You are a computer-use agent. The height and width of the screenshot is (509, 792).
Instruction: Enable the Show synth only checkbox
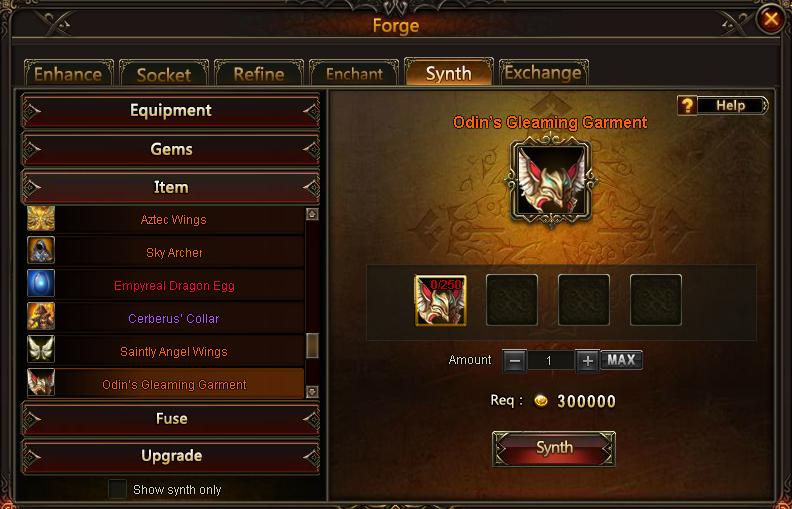point(117,489)
